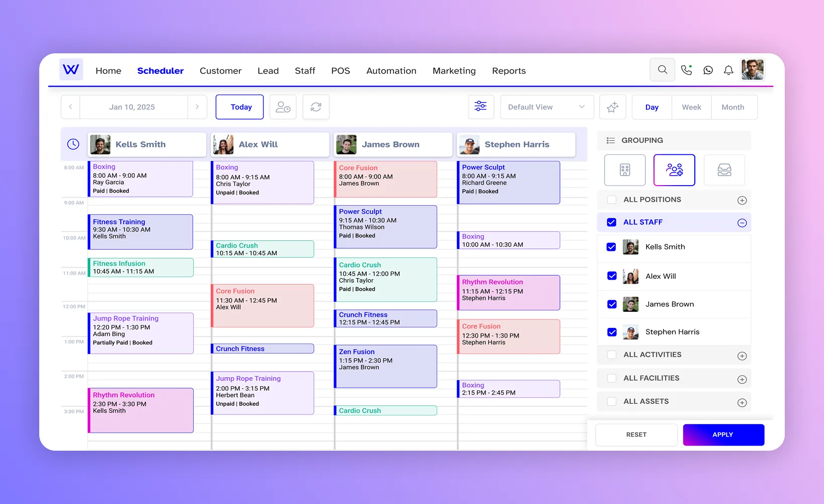Image resolution: width=824 pixels, height=504 pixels.
Task: Enable the ALL POSITIONS checkbox
Action: [x=611, y=200]
